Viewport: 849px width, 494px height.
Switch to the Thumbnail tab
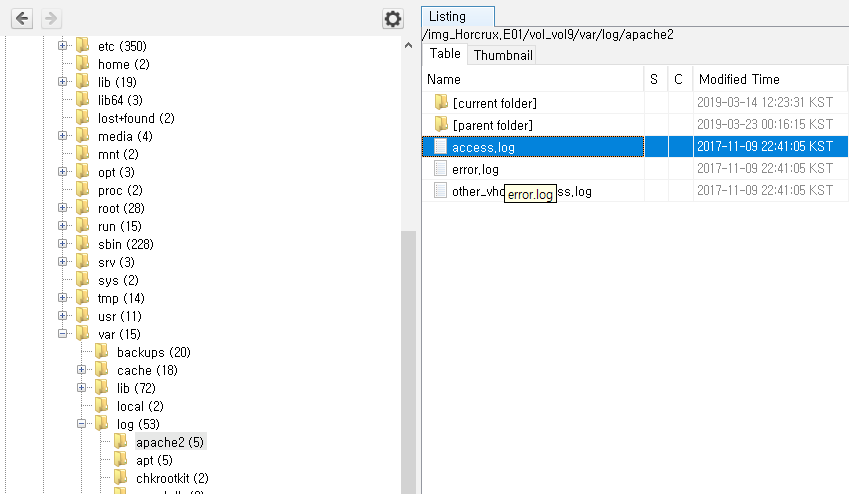click(x=503, y=55)
